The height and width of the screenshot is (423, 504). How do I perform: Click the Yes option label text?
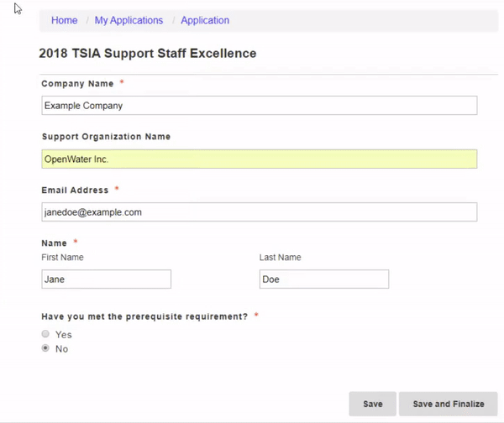63,335
